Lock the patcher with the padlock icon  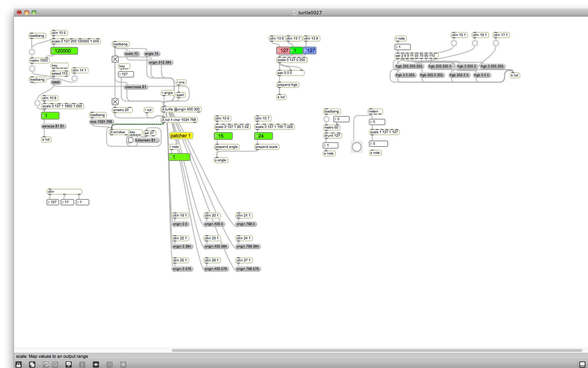point(19,364)
